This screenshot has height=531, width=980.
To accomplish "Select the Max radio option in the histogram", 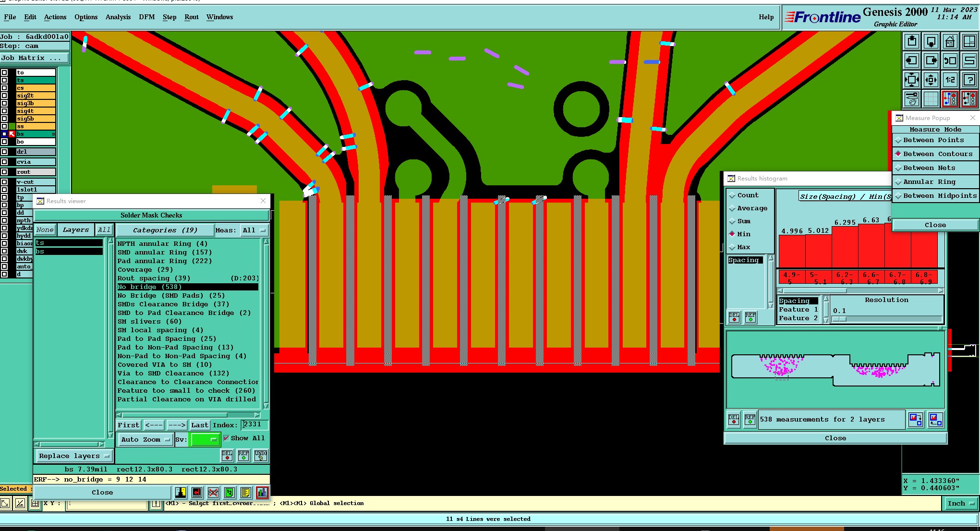I will [x=732, y=247].
